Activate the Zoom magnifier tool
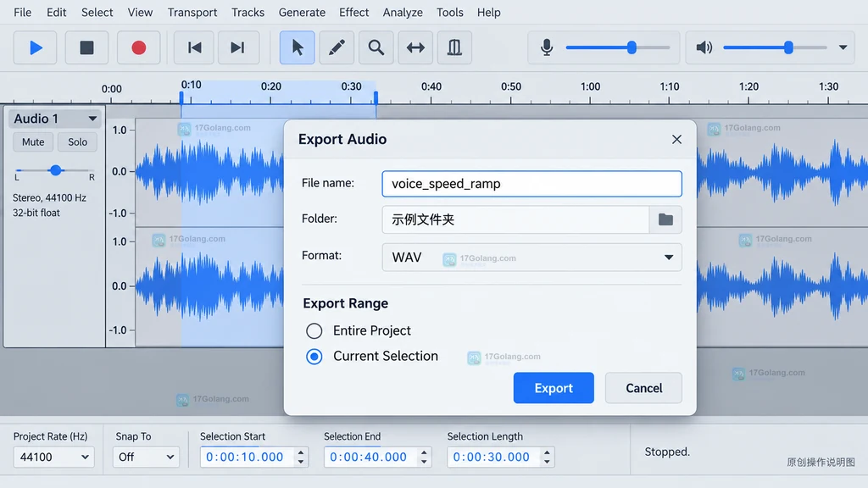 (x=376, y=47)
